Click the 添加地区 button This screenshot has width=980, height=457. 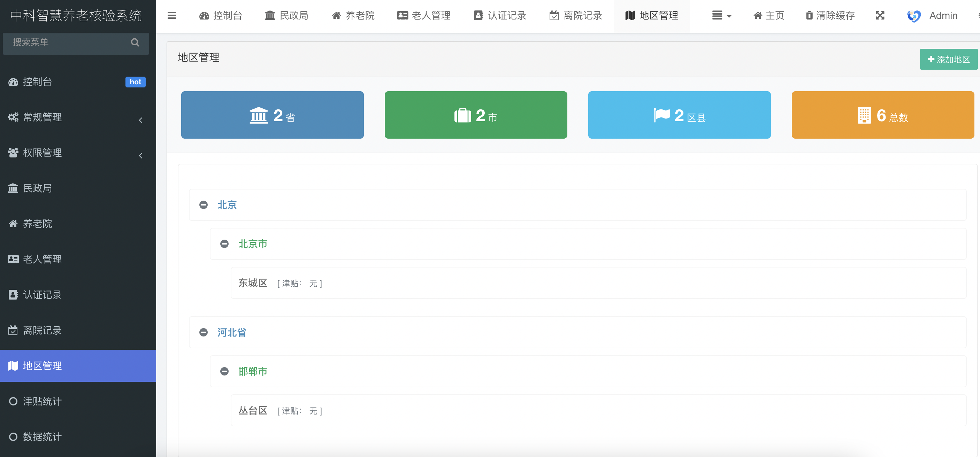[948, 59]
